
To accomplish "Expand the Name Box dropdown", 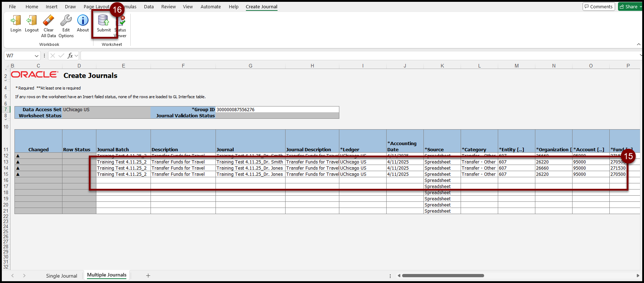I will coord(36,56).
